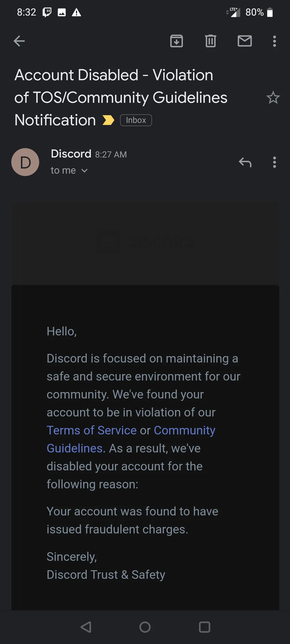
Task: Go back to the inbox list
Action: click(19, 41)
